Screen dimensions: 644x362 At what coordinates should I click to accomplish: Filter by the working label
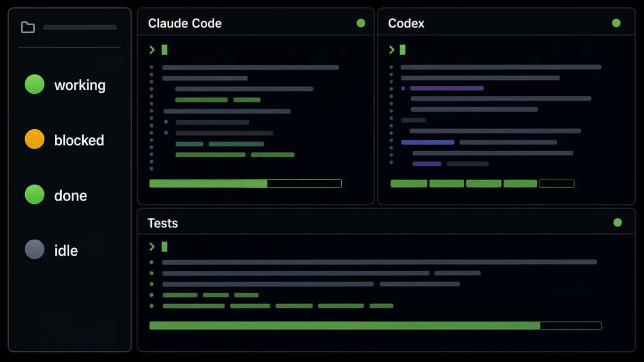point(80,85)
